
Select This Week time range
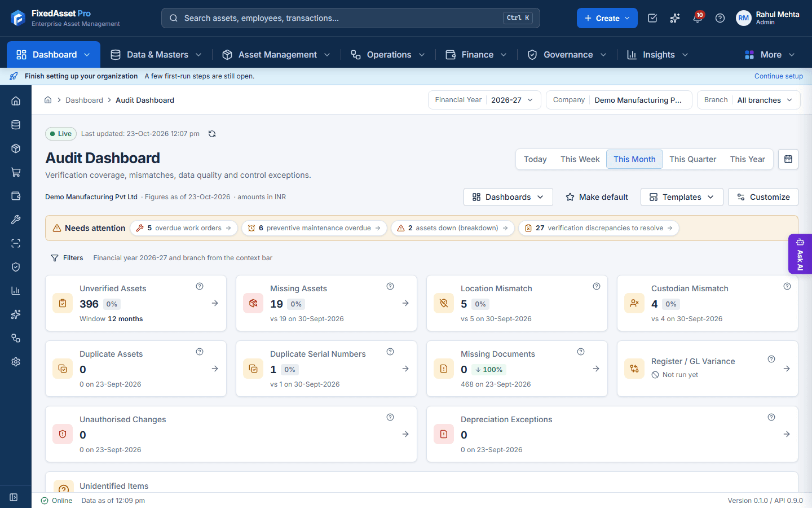pyautogui.click(x=580, y=159)
